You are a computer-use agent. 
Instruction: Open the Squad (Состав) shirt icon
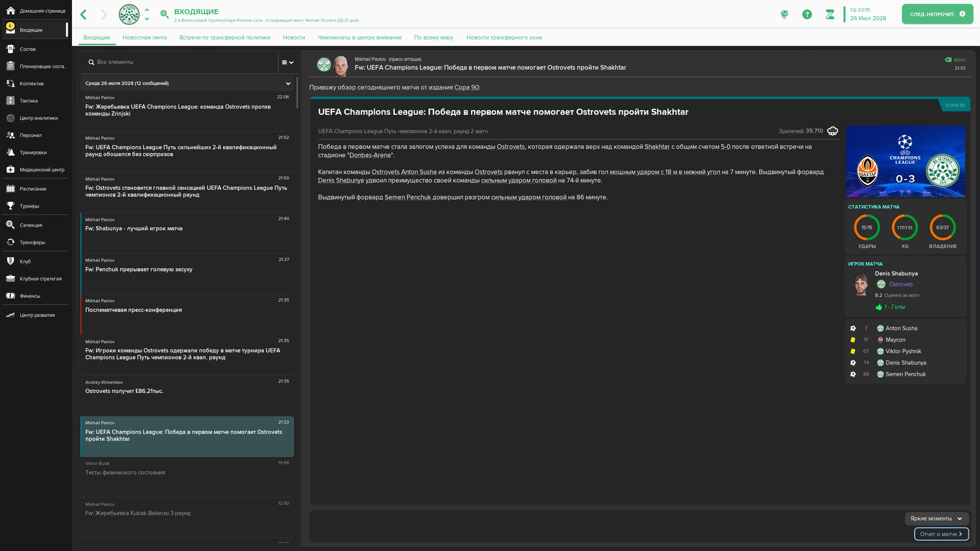(11, 49)
